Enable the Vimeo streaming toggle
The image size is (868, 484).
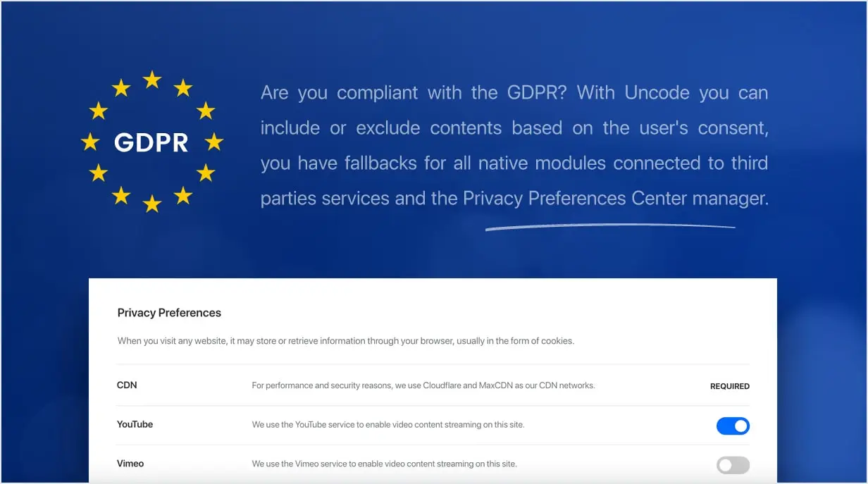[733, 465]
